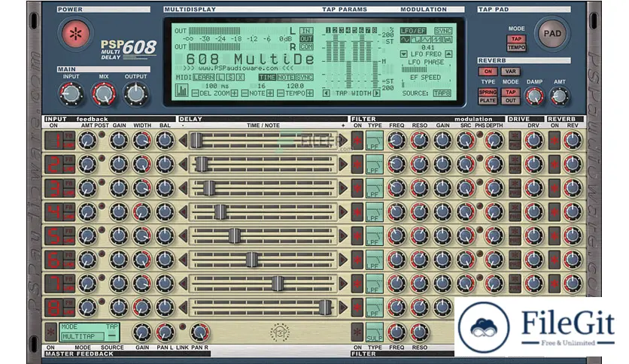Open tap 5 LPF filter type selector
629x364 pixels.
[374, 236]
